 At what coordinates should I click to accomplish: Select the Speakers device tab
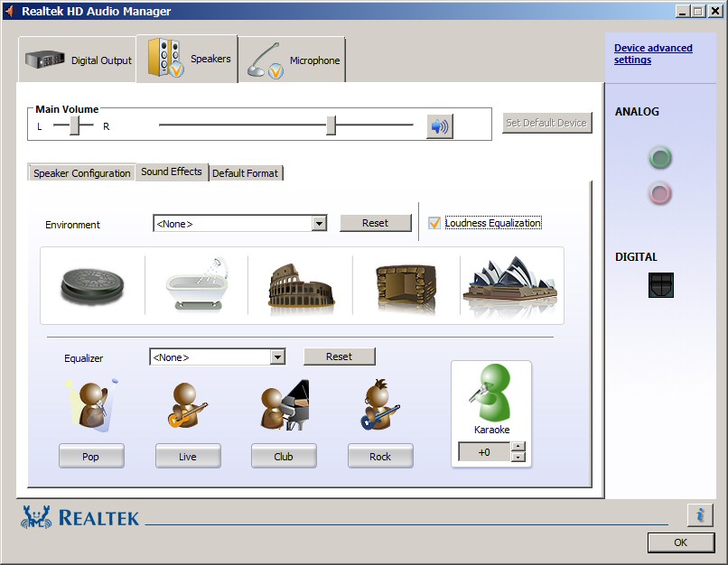coord(187,59)
